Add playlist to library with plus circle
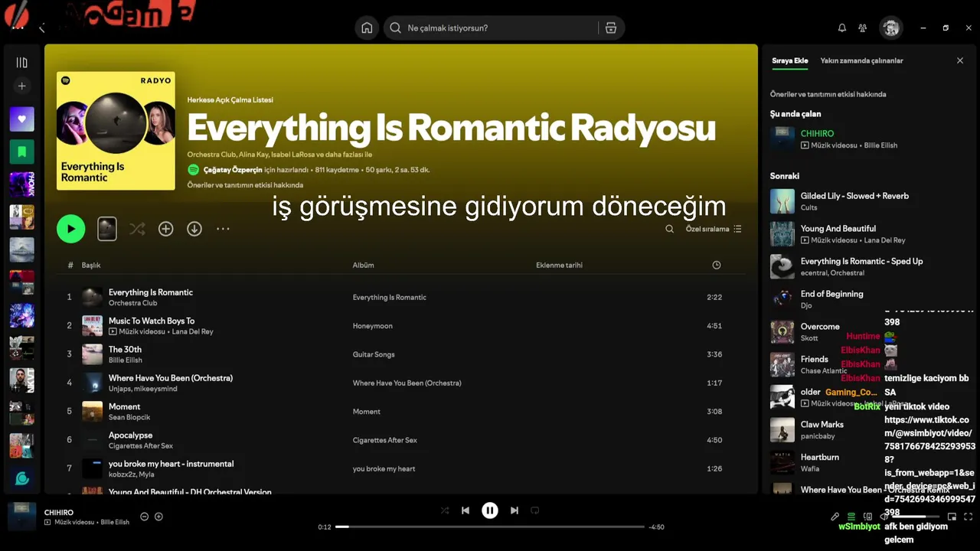This screenshot has width=980, height=551. tap(166, 229)
